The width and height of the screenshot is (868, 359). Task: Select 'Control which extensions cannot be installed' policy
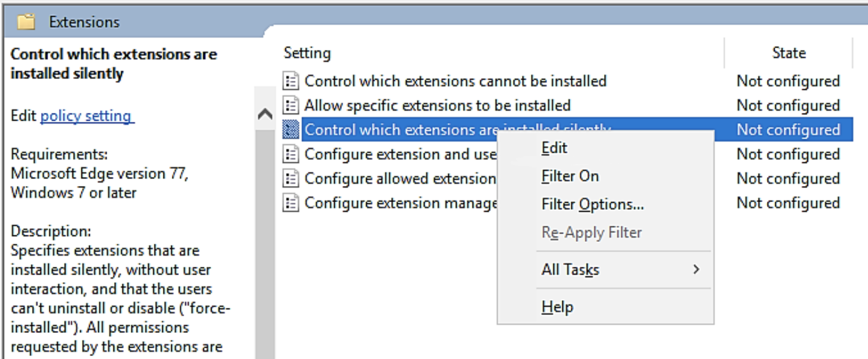pyautogui.click(x=455, y=81)
